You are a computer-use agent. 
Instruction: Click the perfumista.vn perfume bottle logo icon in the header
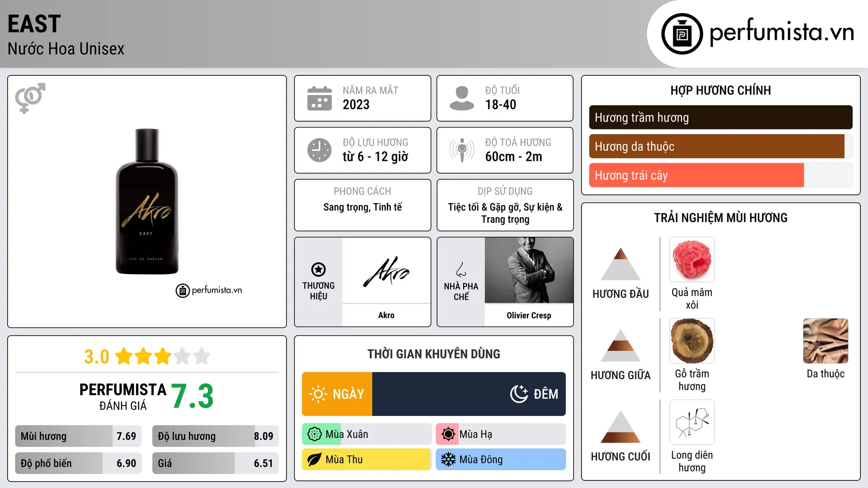coord(682,34)
